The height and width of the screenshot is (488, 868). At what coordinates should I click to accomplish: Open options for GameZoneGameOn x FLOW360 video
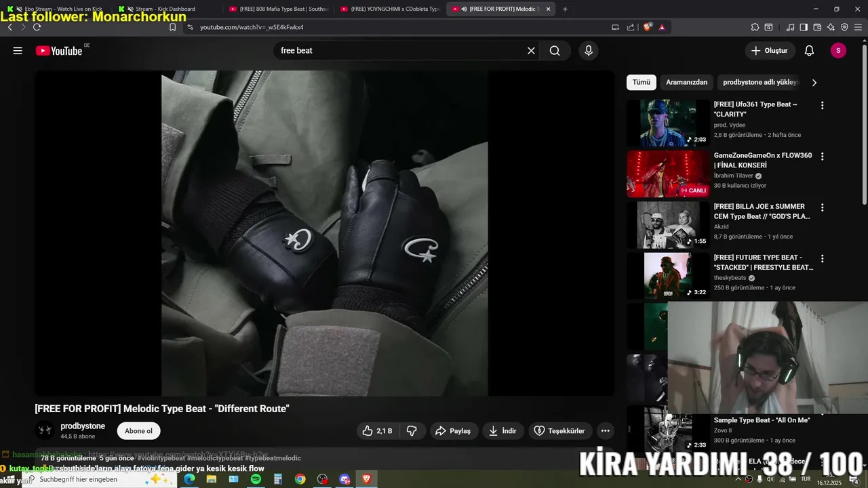[x=823, y=157]
